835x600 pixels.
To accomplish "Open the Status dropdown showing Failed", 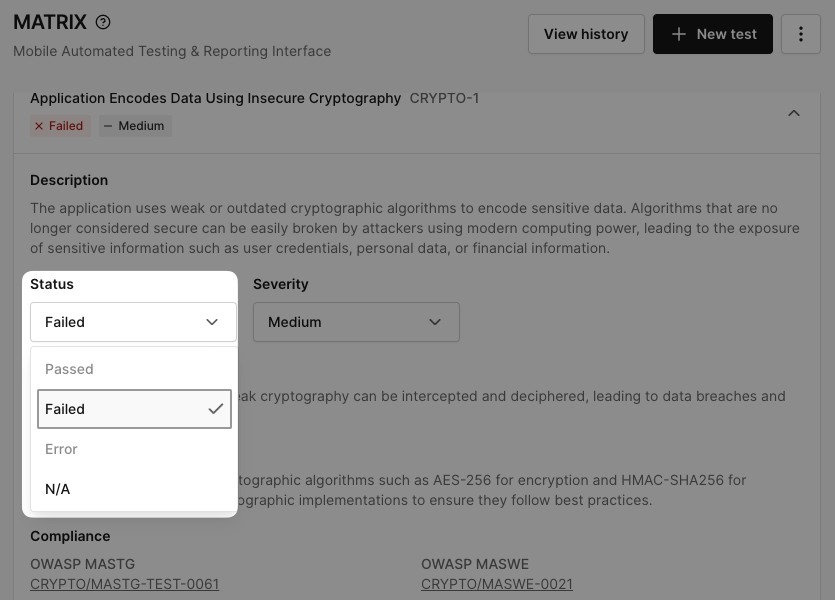I will [133, 322].
